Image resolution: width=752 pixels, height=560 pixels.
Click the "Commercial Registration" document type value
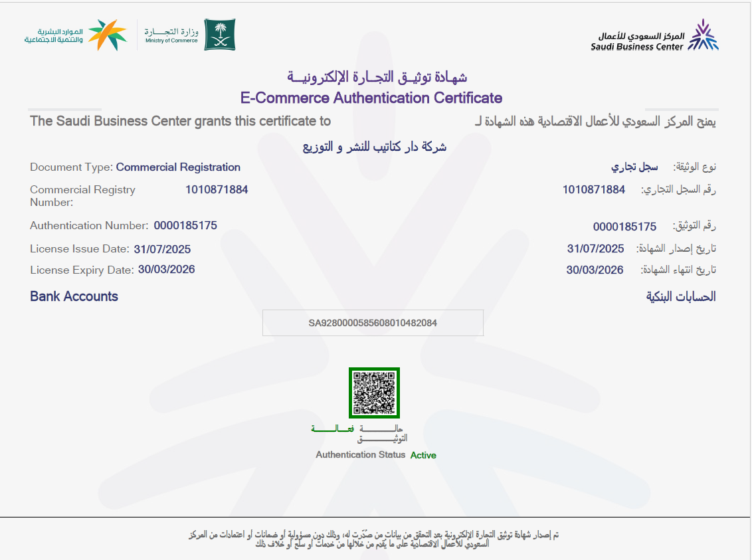pyautogui.click(x=178, y=167)
